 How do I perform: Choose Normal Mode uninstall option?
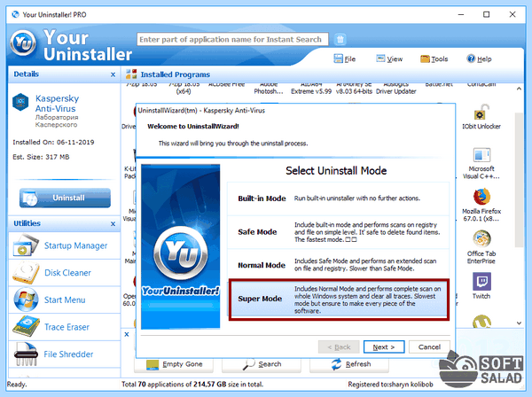pos(338,265)
